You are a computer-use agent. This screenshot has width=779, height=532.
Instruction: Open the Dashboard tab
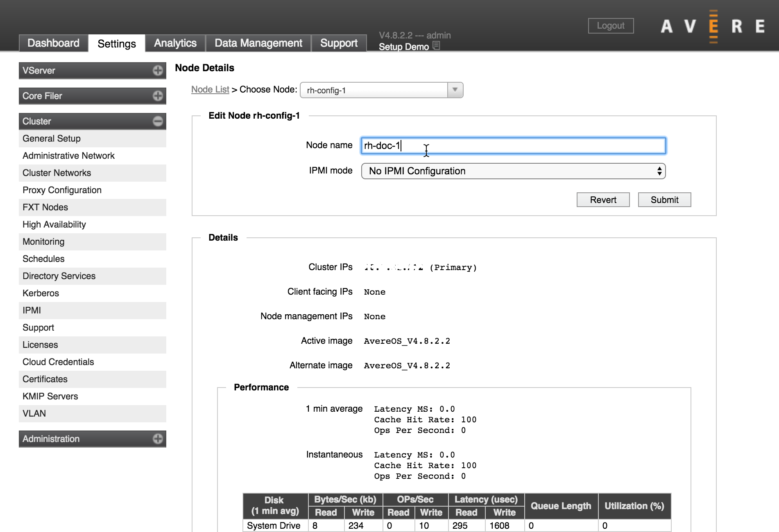pos(53,43)
